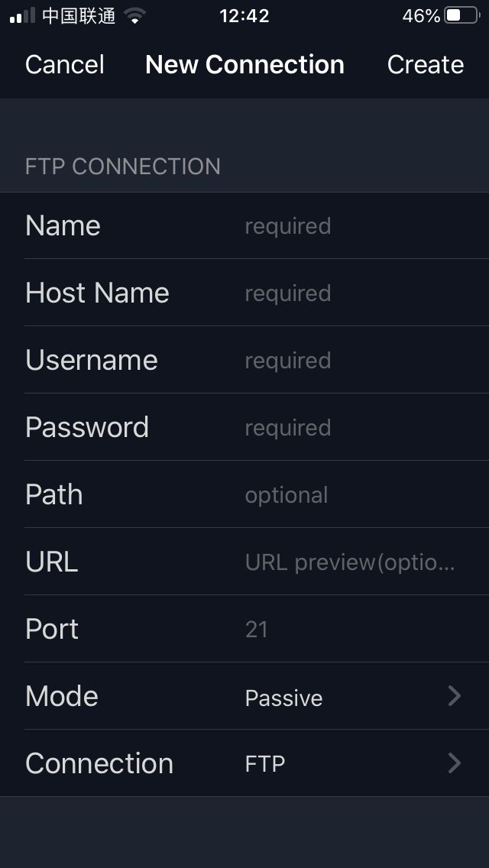Create the new FTP connection
This screenshot has height=868, width=489.
click(x=426, y=65)
